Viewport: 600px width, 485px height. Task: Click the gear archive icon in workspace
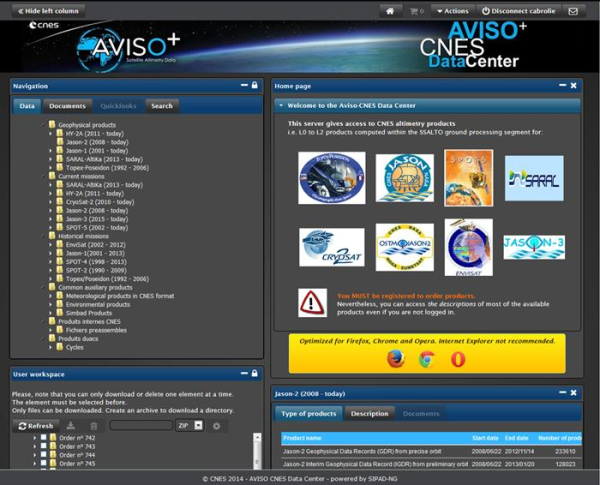pos(217,426)
